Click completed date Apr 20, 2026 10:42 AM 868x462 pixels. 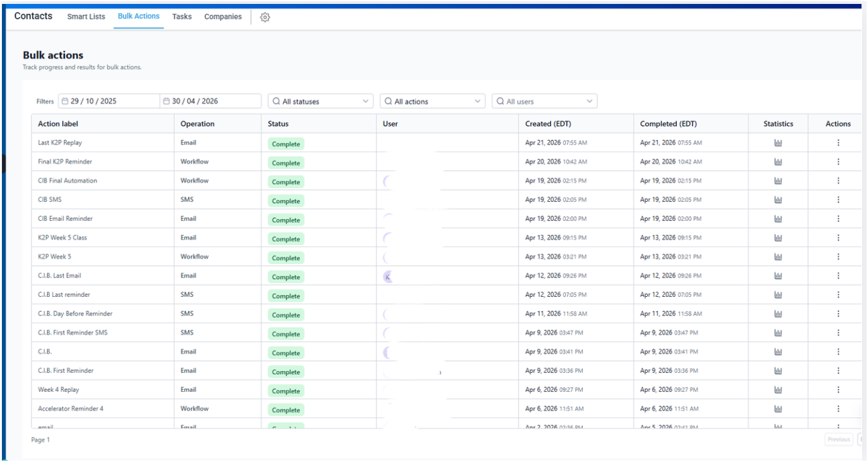point(671,162)
